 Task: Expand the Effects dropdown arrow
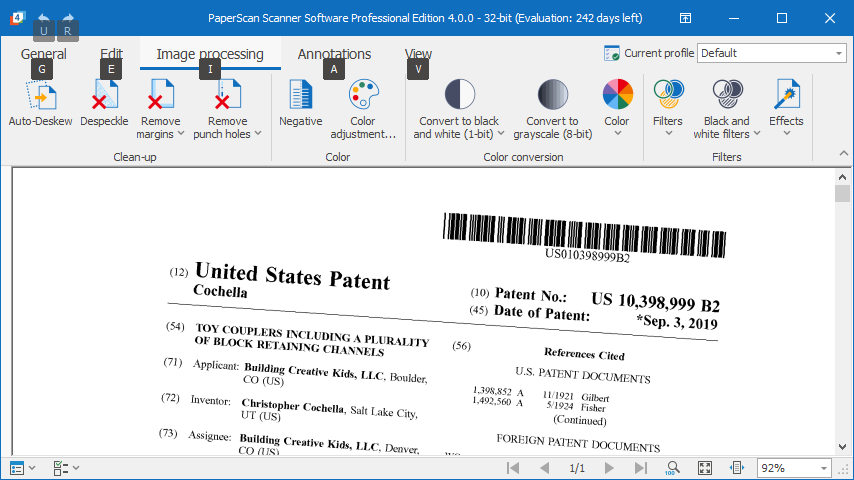click(786, 133)
